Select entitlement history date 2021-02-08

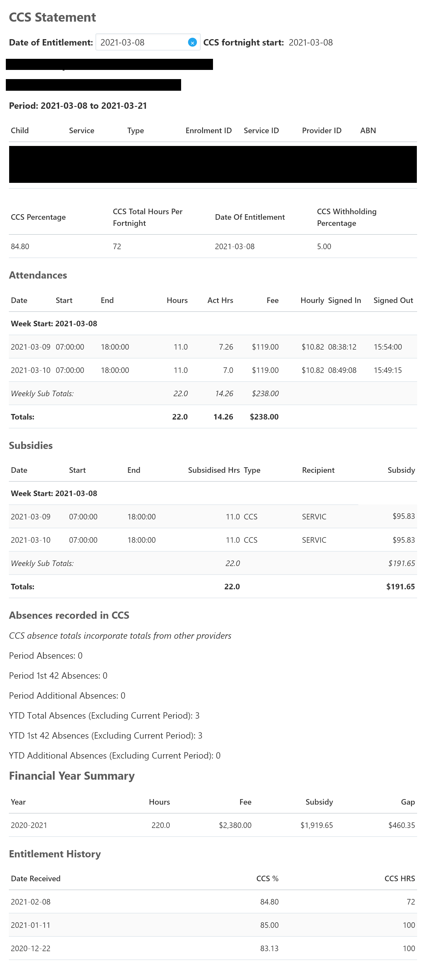pos(31,902)
